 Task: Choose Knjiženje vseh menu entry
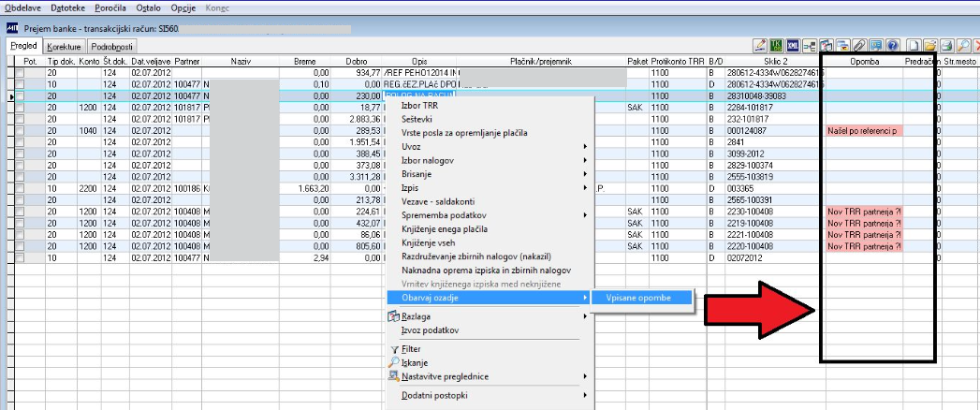490,243
